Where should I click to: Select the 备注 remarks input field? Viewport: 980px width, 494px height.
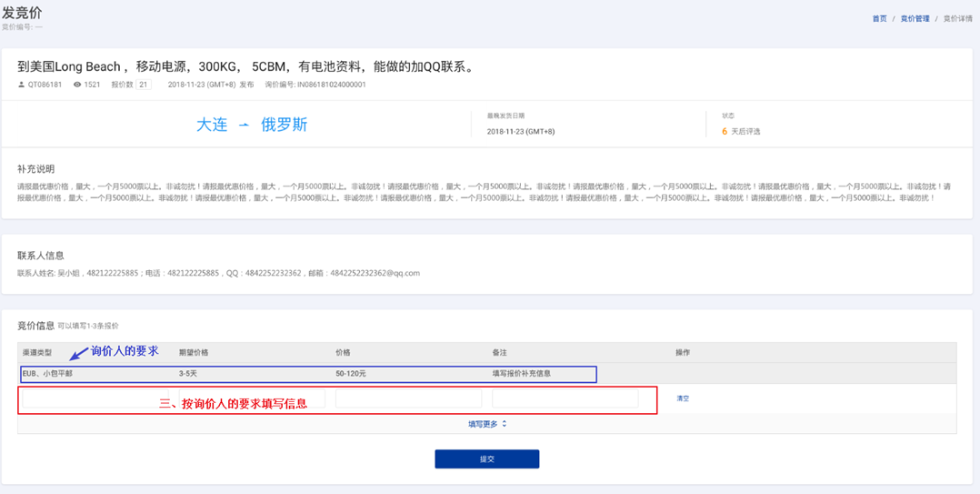pyautogui.click(x=565, y=398)
